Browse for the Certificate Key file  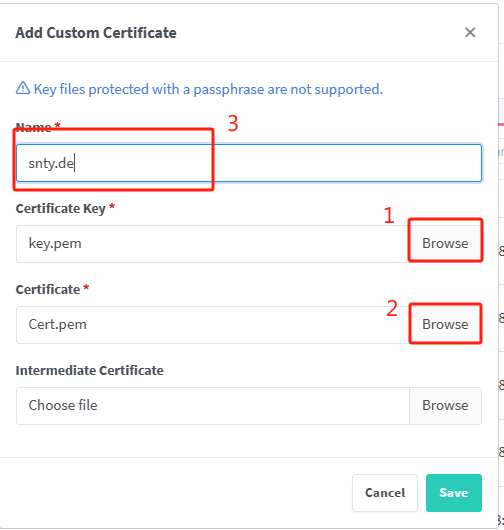click(445, 243)
